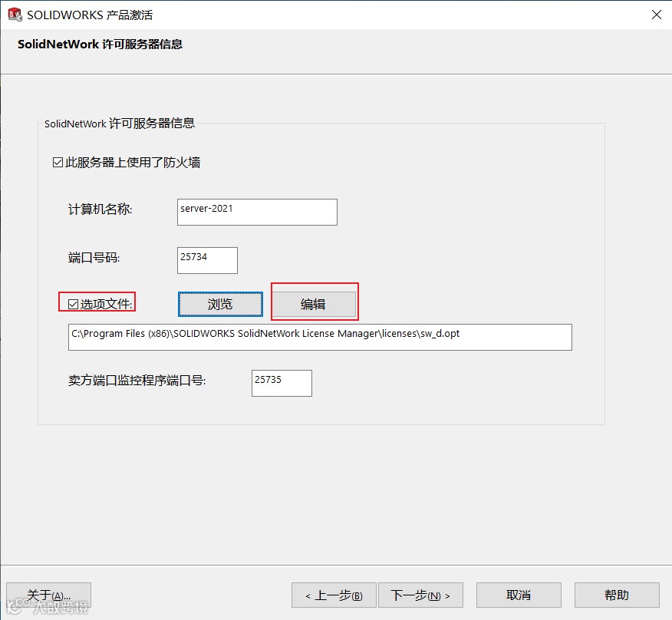Image resolution: width=672 pixels, height=620 pixels.
Task: Open the 关于(A)... dialog
Action: point(49,595)
